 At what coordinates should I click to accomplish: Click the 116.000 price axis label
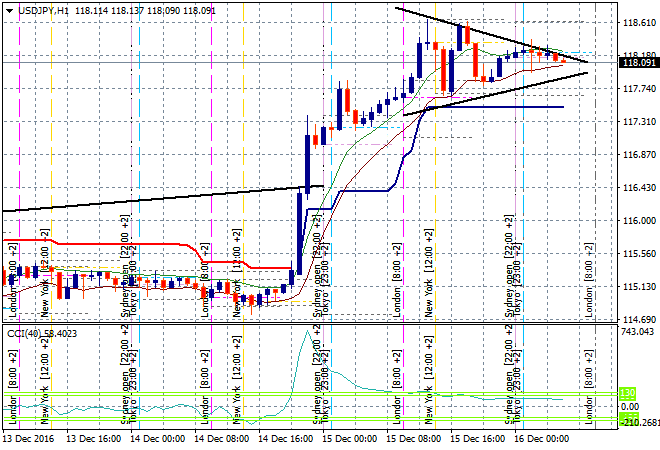click(639, 221)
